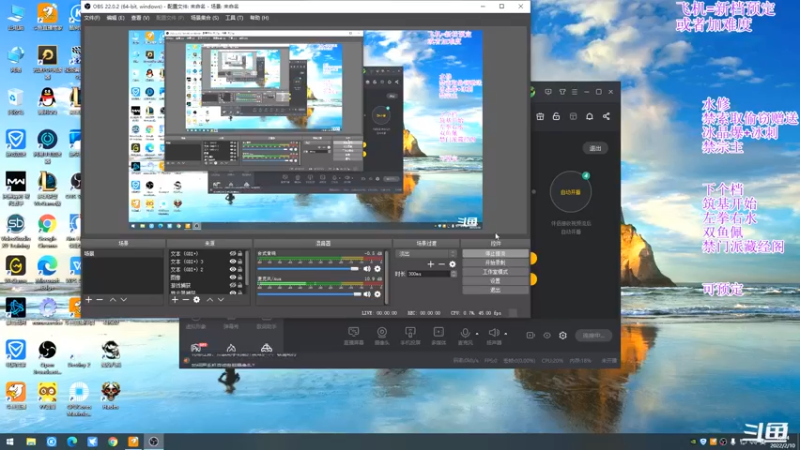Open camera source icon in bottom streaming toolbar
This screenshot has height=450, width=800.
382,332
